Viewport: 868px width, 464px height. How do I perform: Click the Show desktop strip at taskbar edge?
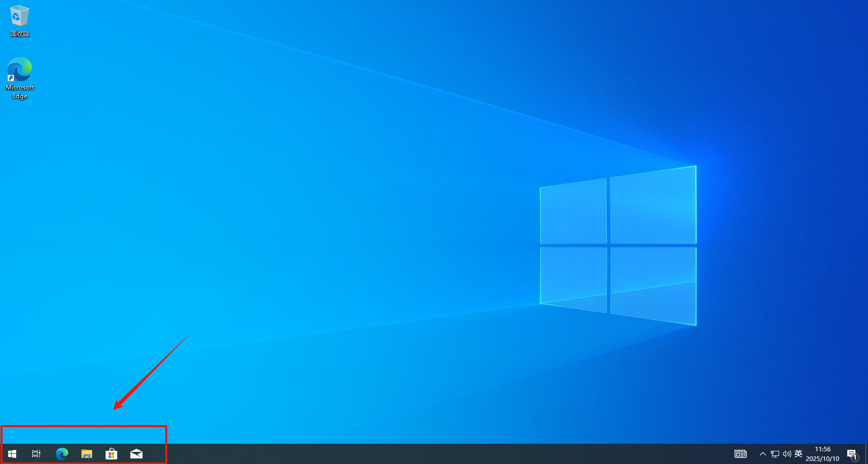click(x=866, y=454)
